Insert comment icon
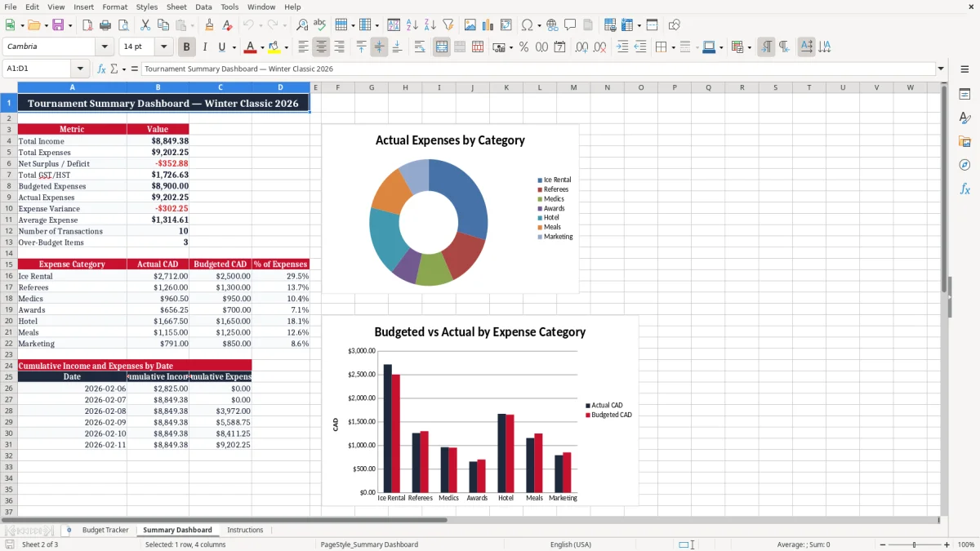The width and height of the screenshot is (980, 551). (x=570, y=25)
